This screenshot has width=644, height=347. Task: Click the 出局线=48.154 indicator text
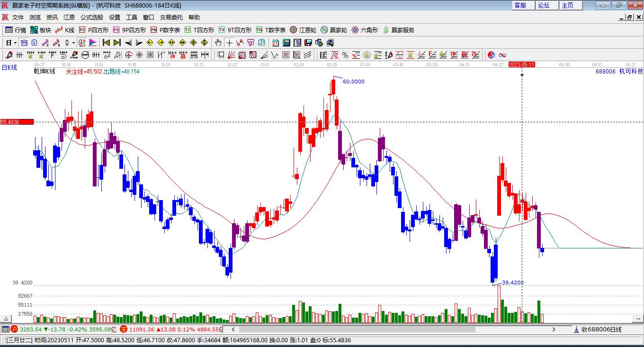click(121, 72)
